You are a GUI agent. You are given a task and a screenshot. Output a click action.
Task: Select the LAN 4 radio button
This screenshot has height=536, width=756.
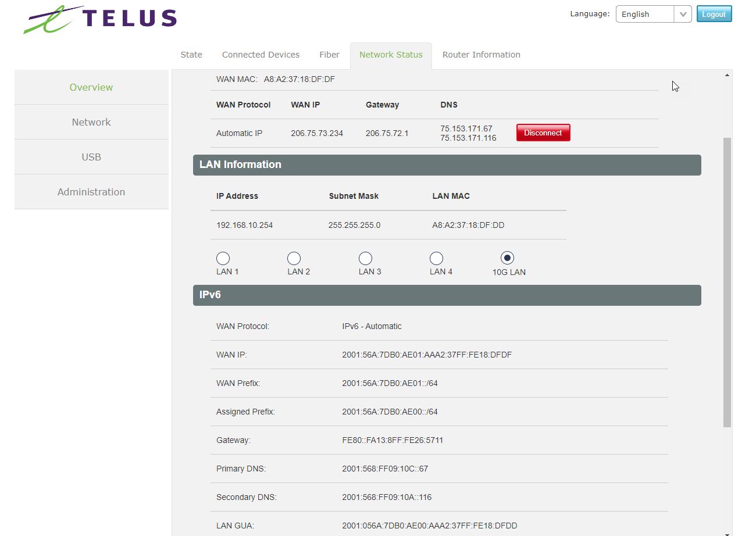436,258
